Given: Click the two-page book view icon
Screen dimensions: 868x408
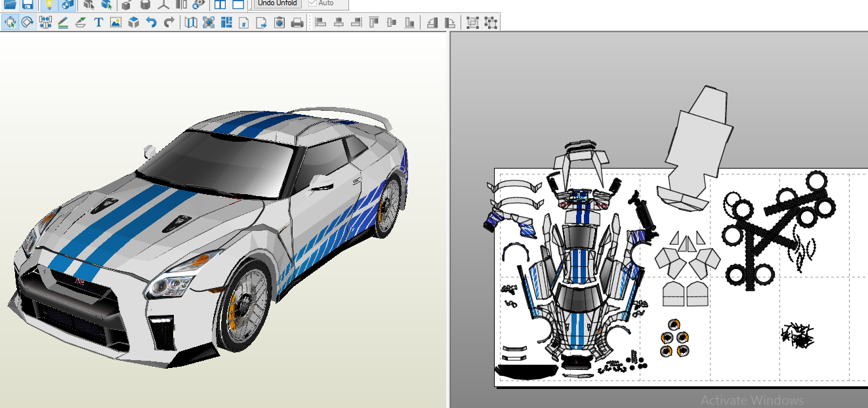Looking at the screenshot, I should (x=190, y=22).
